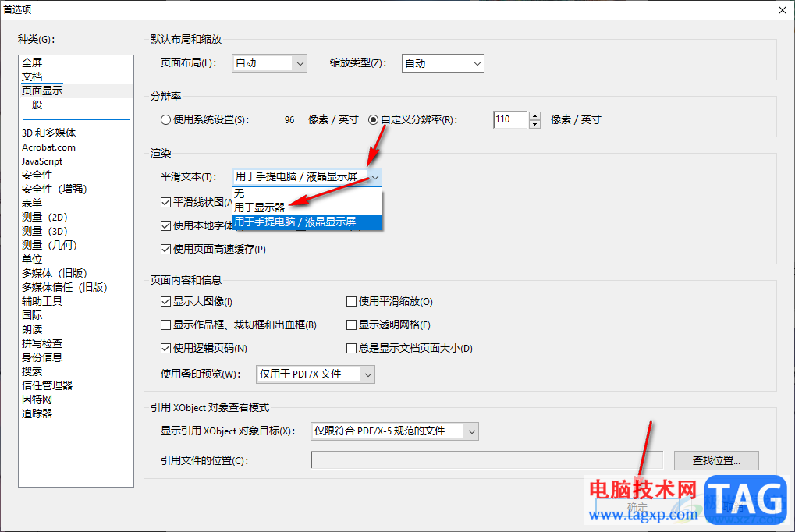The image size is (795, 532).
Task: Click the 查找位置 button
Action: click(716, 460)
